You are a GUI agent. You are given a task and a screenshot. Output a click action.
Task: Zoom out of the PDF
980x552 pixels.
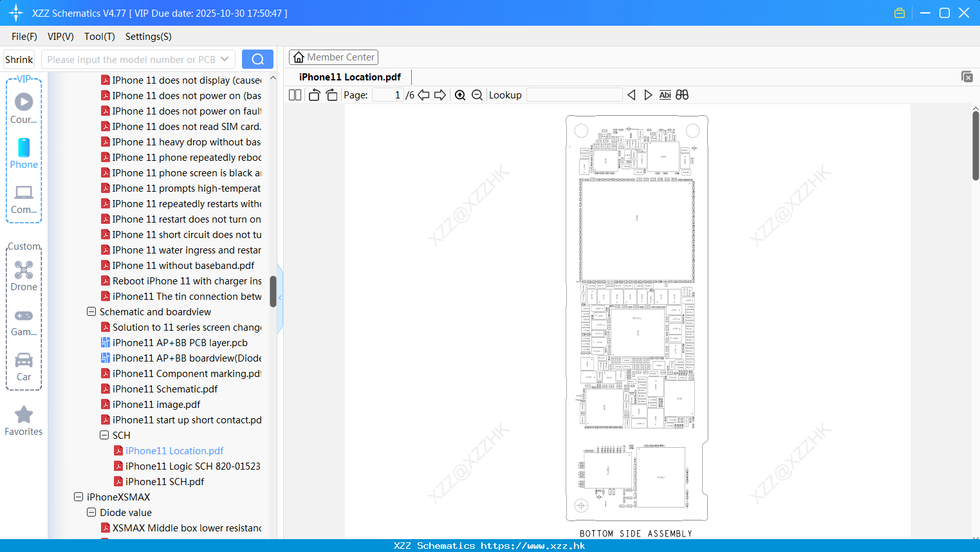(x=477, y=95)
